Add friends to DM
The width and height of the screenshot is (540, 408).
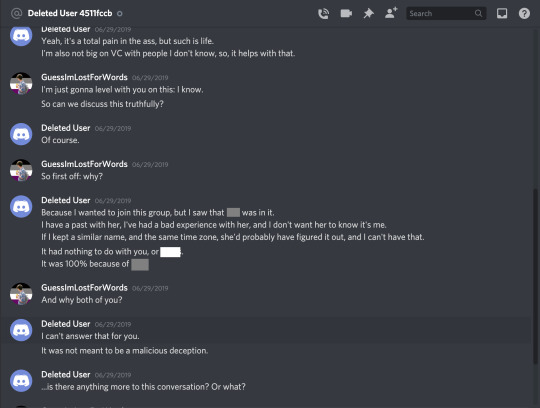(391, 13)
